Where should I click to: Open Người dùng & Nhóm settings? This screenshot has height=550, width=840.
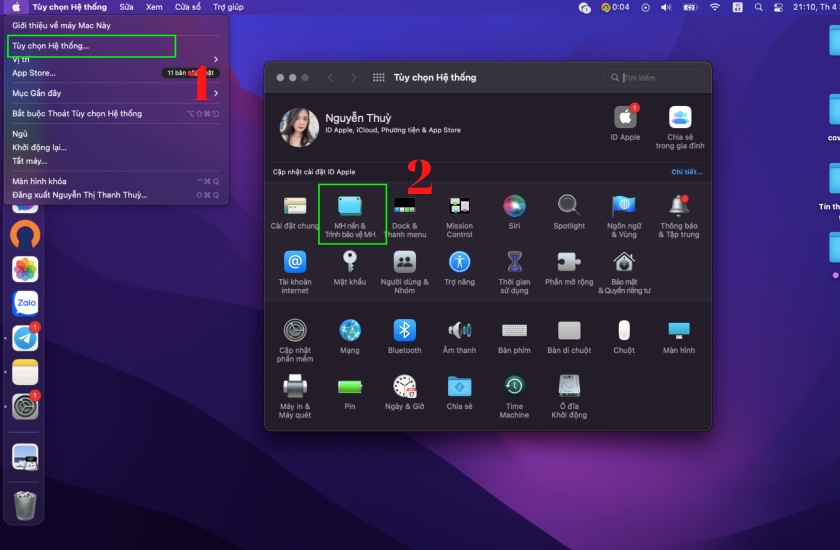[x=404, y=272]
